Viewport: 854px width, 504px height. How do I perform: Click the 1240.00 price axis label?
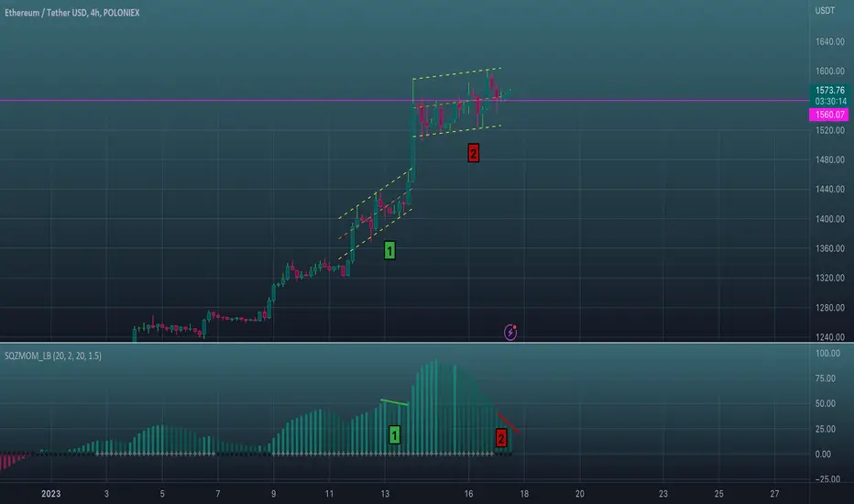[x=830, y=336]
